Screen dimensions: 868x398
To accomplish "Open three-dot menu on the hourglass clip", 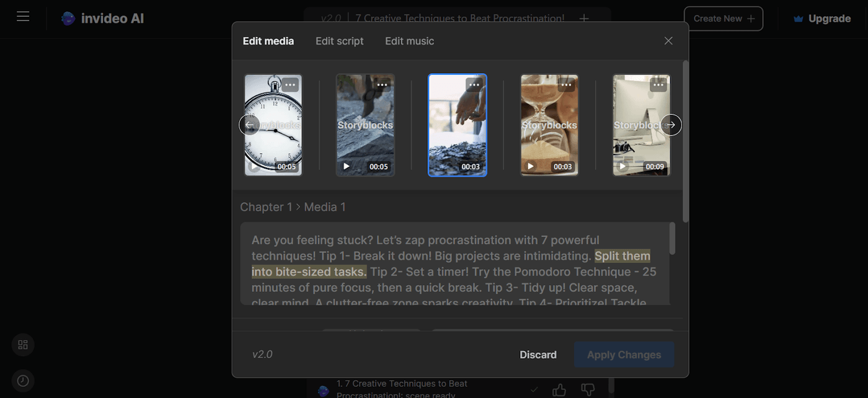I will coord(565,84).
